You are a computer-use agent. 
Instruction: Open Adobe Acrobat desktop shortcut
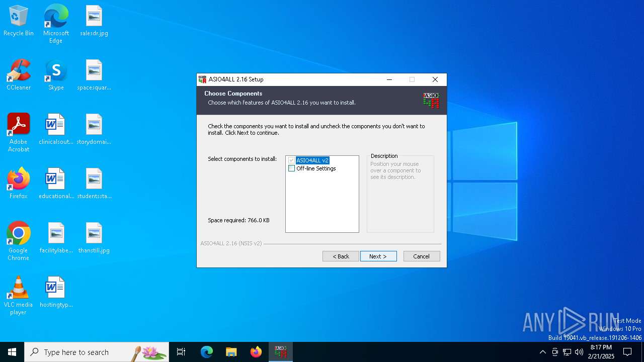click(19, 133)
